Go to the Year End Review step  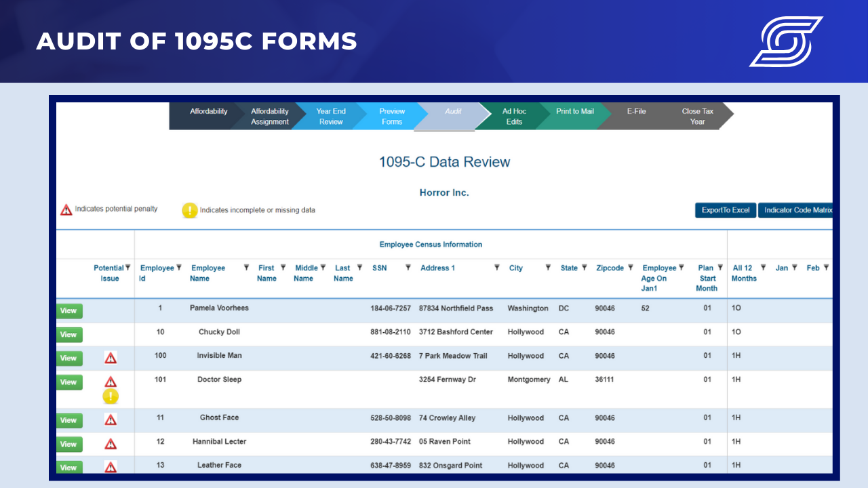(330, 117)
